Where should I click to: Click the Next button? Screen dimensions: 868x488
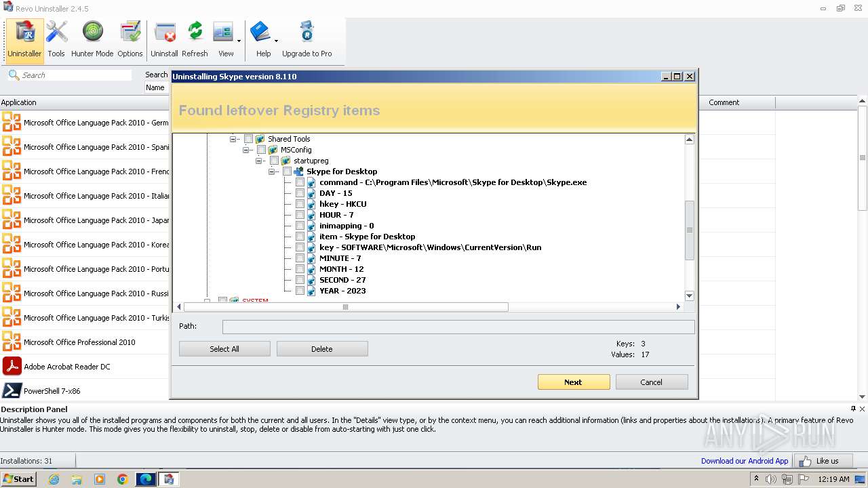click(574, 382)
